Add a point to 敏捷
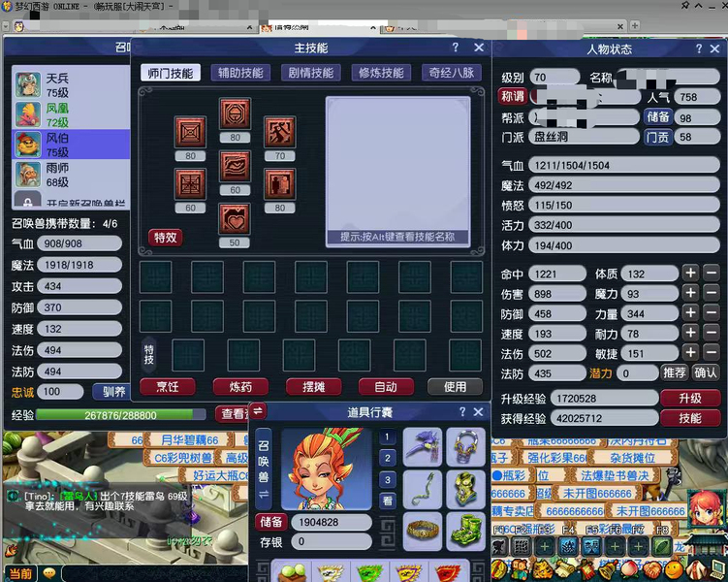 (x=690, y=354)
